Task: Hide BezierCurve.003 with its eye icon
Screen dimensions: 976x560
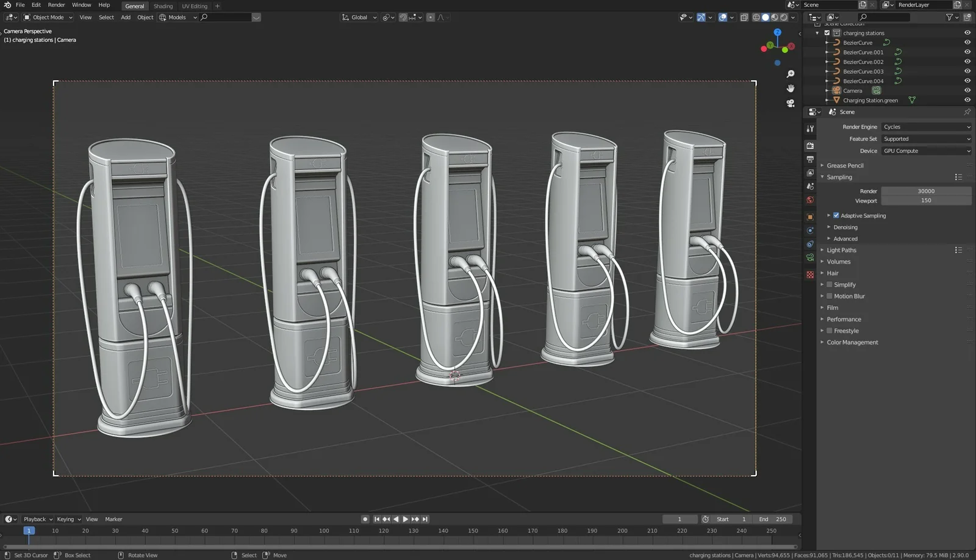Action: (967, 71)
